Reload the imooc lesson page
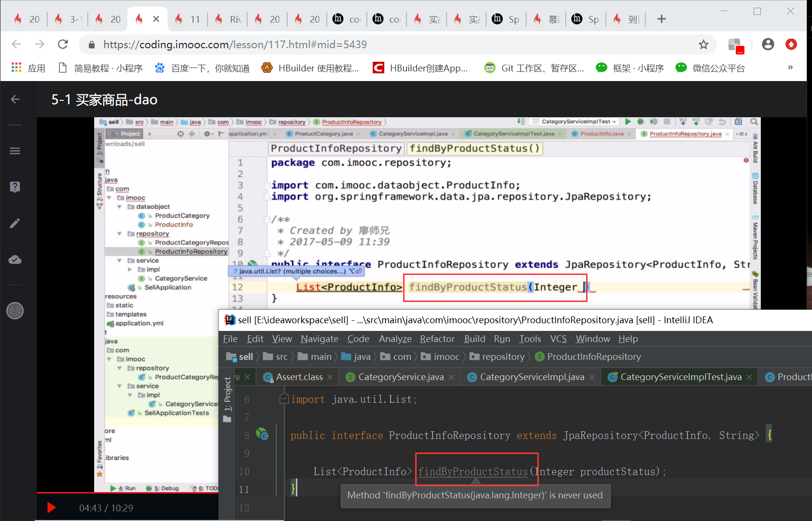The image size is (812, 521). 63,44
